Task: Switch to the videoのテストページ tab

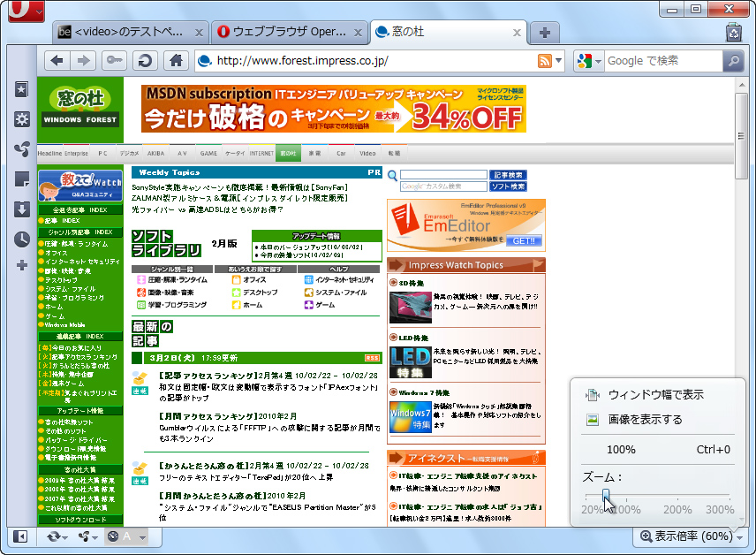Action: click(128, 30)
